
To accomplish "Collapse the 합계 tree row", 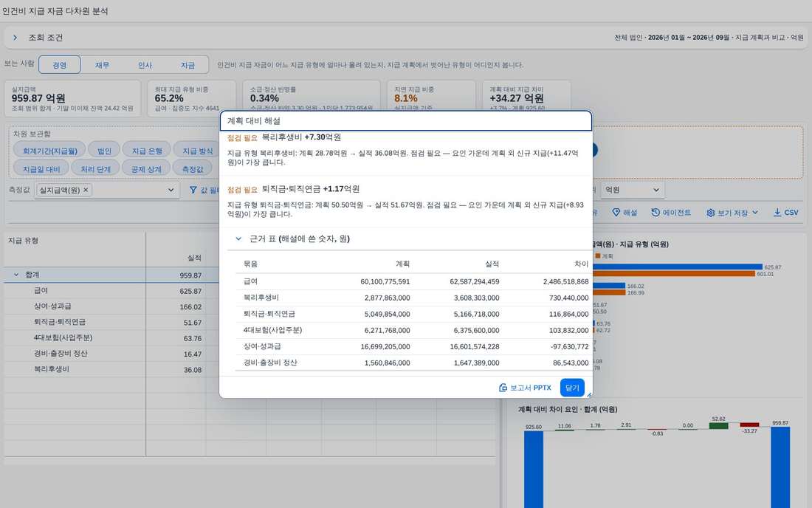I will point(16,275).
